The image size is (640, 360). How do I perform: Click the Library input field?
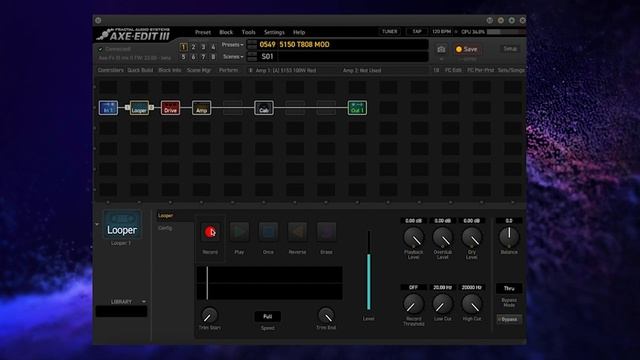point(121,311)
